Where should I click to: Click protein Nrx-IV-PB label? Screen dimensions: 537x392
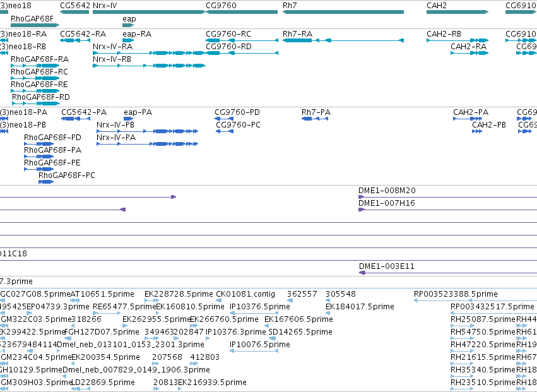(115, 125)
